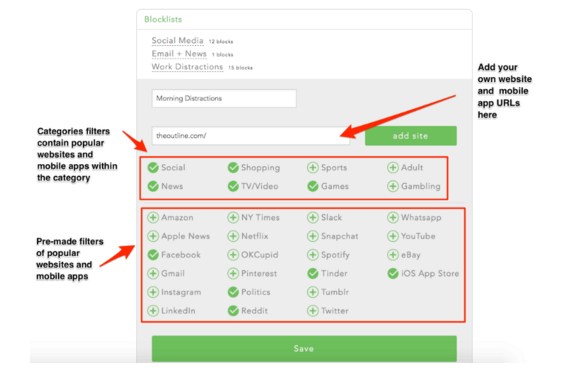Viewport: 565px width, 375px height.
Task: Add LinkedIn to the blocklist
Action: click(153, 311)
